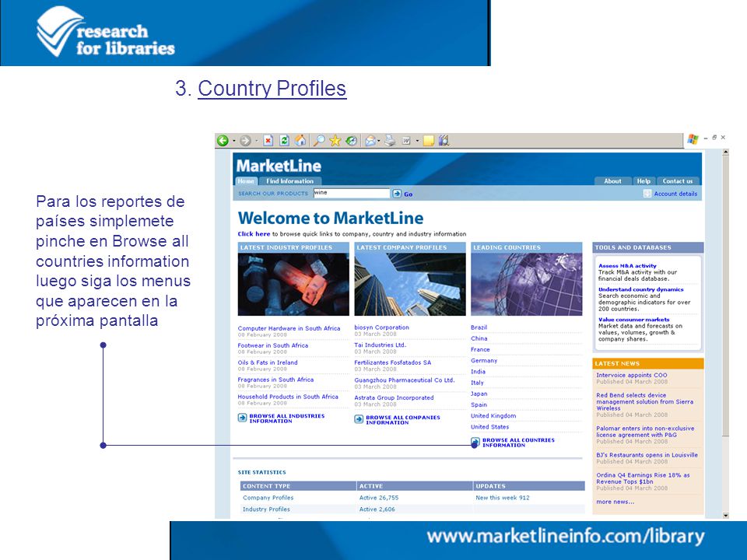Viewport: 747px width, 560px height.
Task: Click the Account details link
Action: click(675, 194)
